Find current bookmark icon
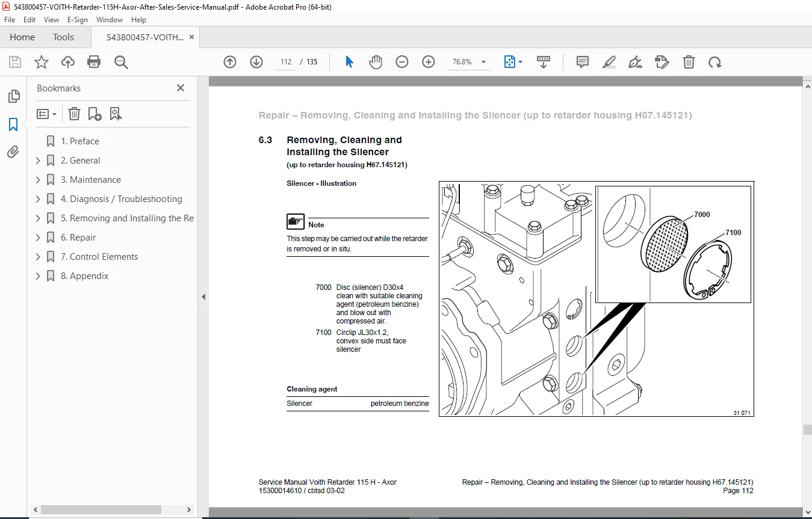The height and width of the screenshot is (519, 812). click(x=116, y=114)
